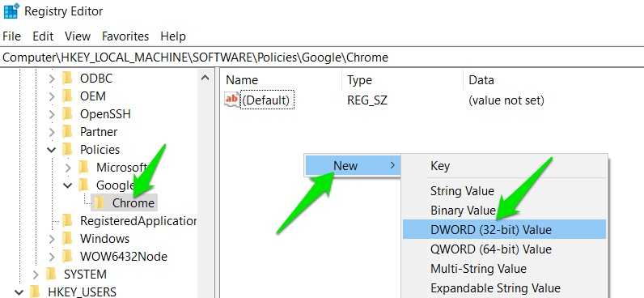The image size is (644, 298).
Task: Select the ODBC folder icon
Action: (68, 78)
